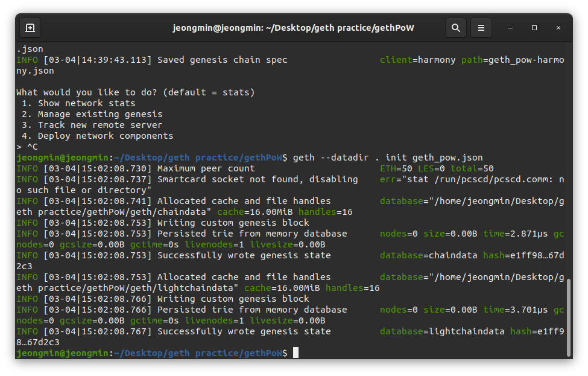
Task: Click the last prompt line with cursor
Action: coord(157,353)
